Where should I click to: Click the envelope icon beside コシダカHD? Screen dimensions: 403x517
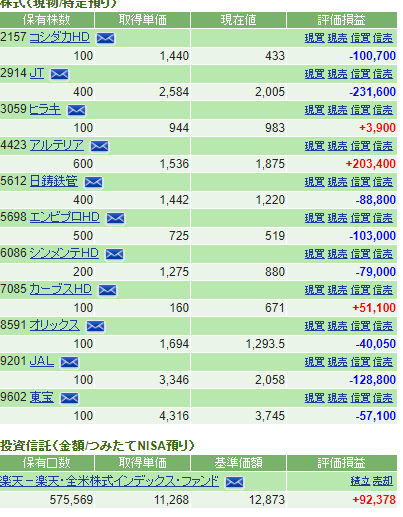click(x=105, y=38)
